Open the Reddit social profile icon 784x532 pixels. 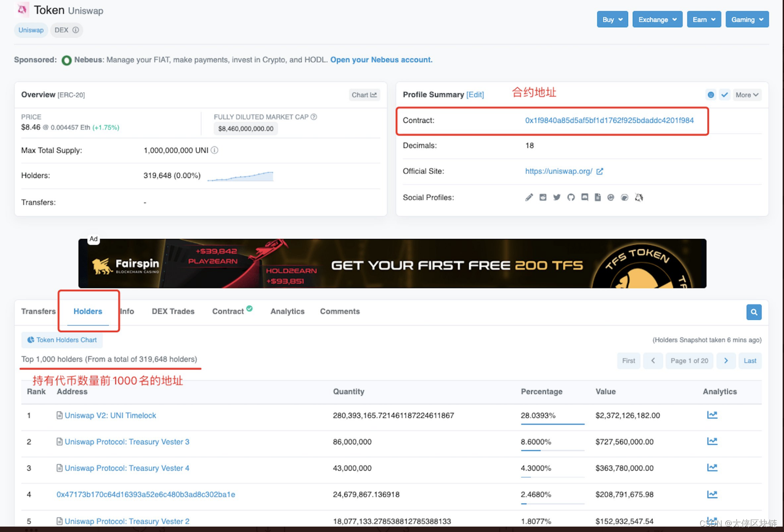point(543,197)
